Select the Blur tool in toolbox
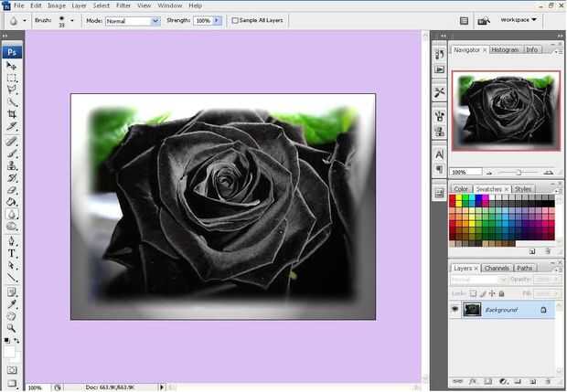567x392 pixels. [11, 214]
